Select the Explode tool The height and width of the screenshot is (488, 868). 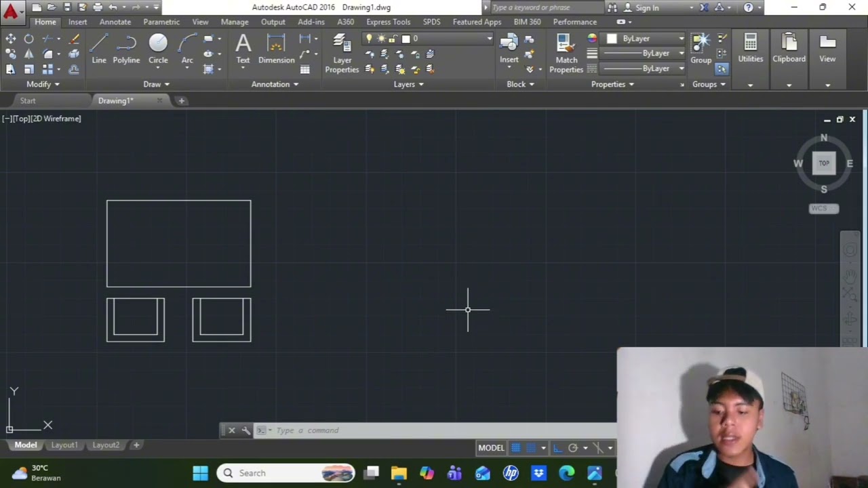[x=74, y=54]
